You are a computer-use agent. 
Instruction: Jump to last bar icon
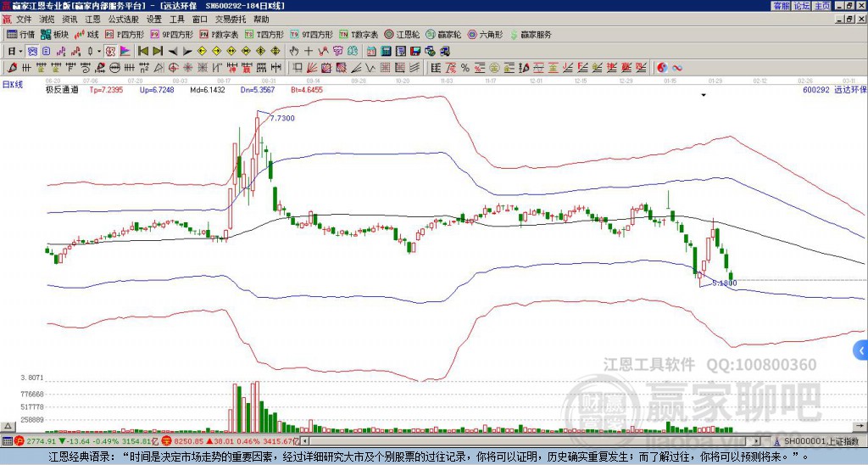158,52
